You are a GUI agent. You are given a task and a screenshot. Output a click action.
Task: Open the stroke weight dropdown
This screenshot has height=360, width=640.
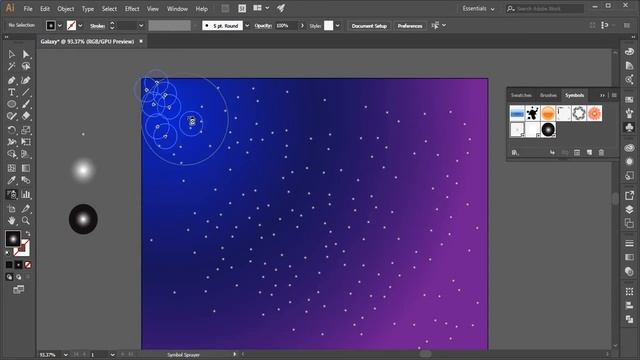(x=141, y=26)
